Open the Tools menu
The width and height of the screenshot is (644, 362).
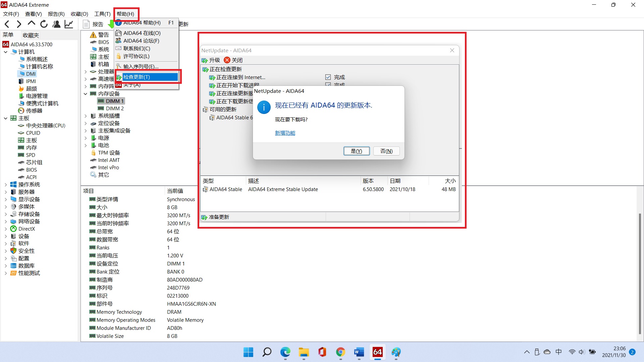tap(102, 14)
